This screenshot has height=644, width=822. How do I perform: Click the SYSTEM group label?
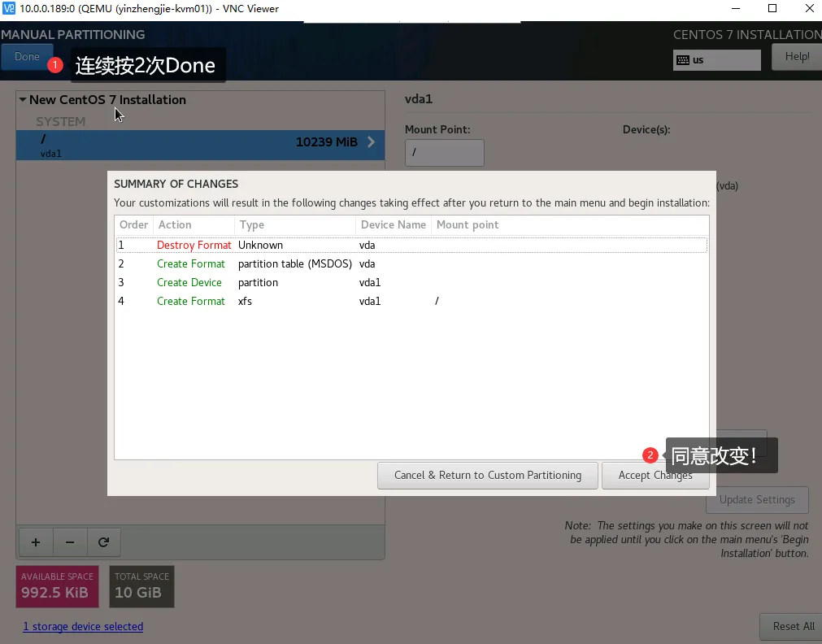coord(60,122)
